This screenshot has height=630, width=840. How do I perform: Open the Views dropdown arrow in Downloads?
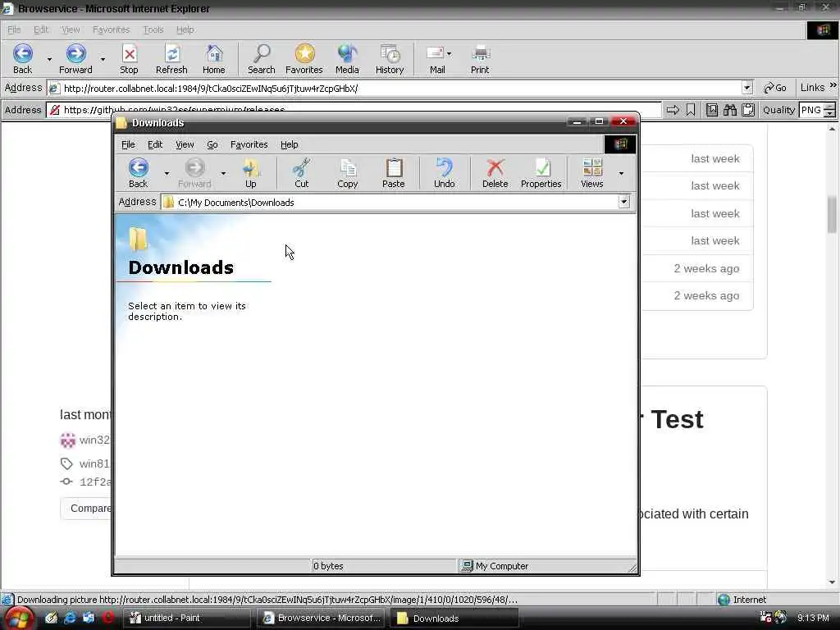pos(622,173)
